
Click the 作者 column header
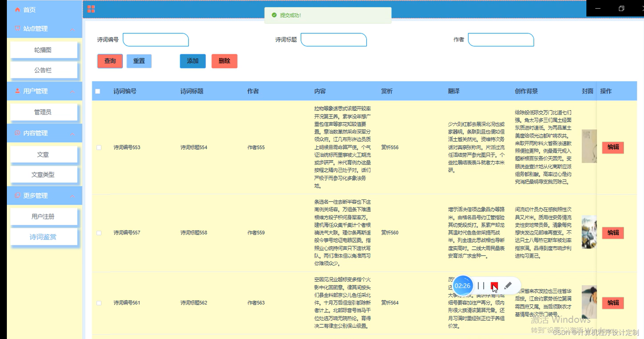[253, 91]
